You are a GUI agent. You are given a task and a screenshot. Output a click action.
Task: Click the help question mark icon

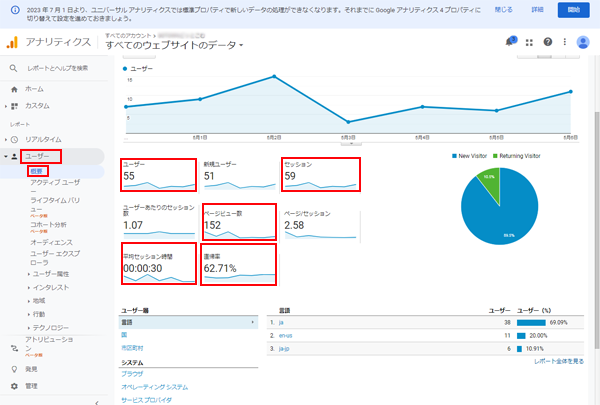pyautogui.click(x=548, y=42)
